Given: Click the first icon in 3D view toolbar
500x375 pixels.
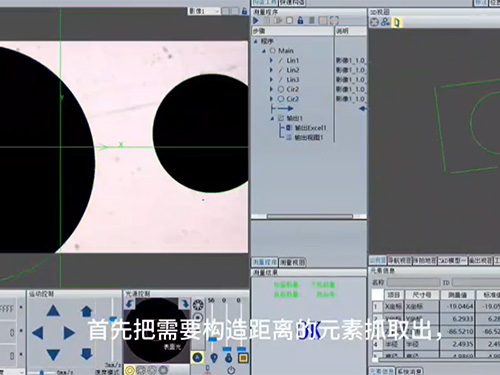Looking at the screenshot, I should tap(375, 22).
